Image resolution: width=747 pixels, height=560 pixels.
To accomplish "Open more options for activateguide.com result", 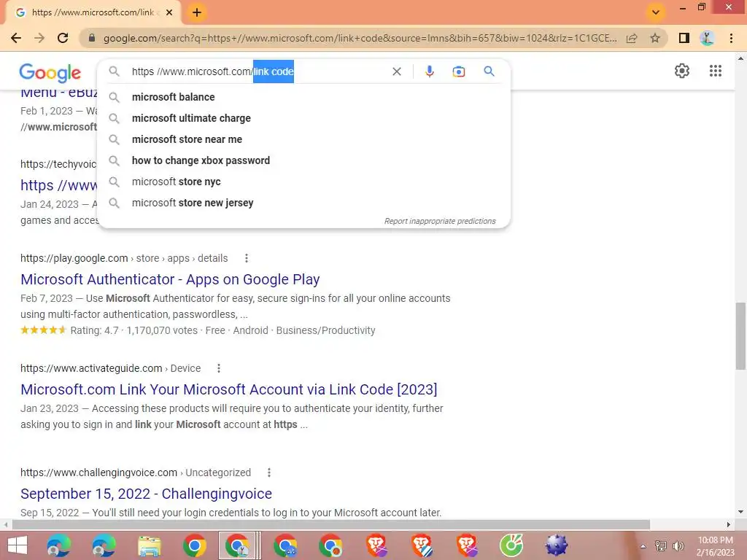I will click(x=219, y=368).
